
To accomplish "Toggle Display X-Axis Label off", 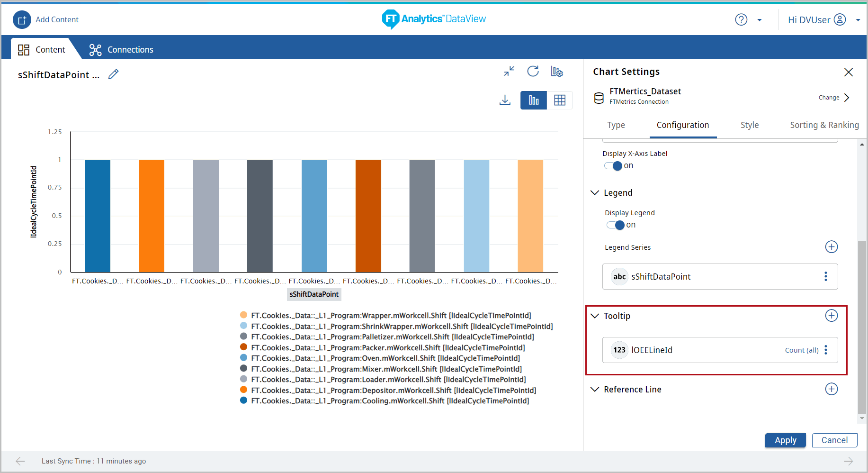I will click(x=613, y=166).
